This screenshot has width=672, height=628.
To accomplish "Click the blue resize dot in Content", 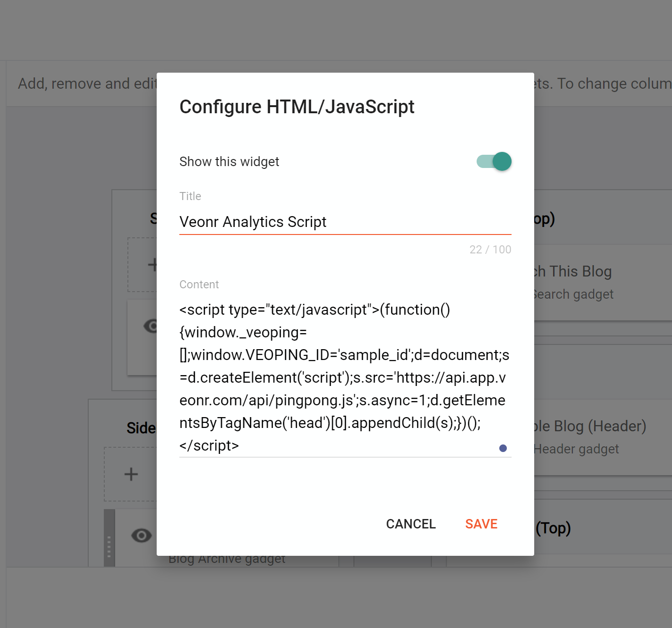I will [x=503, y=448].
